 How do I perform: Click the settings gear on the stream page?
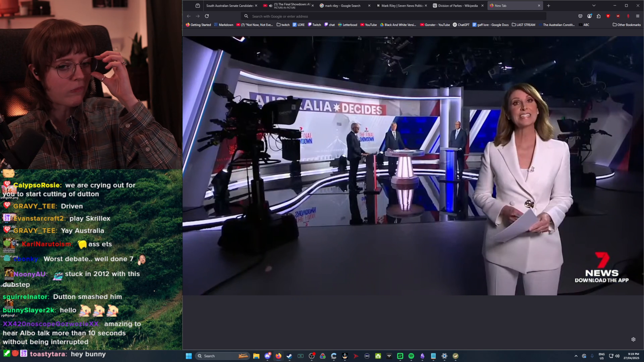click(x=633, y=339)
